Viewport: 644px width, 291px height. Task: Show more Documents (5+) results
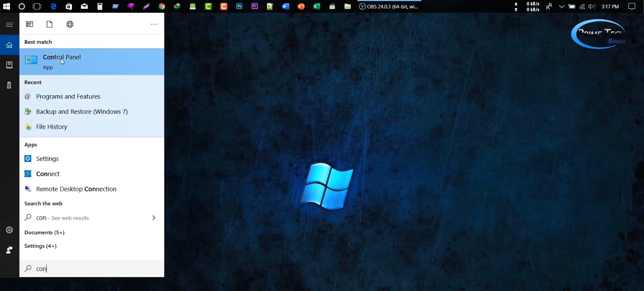coord(44,232)
